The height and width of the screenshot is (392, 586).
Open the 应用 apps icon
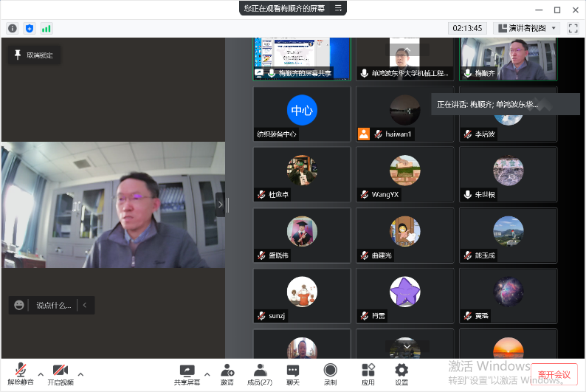pyautogui.click(x=368, y=373)
